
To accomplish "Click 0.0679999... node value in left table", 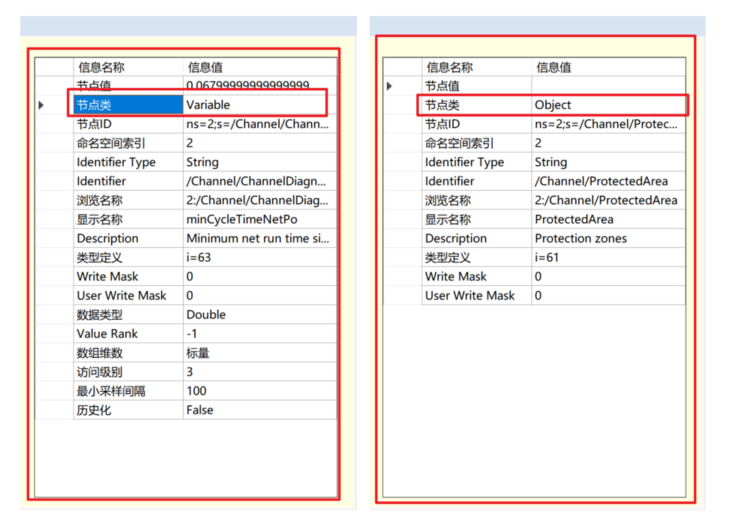I will pyautogui.click(x=248, y=85).
